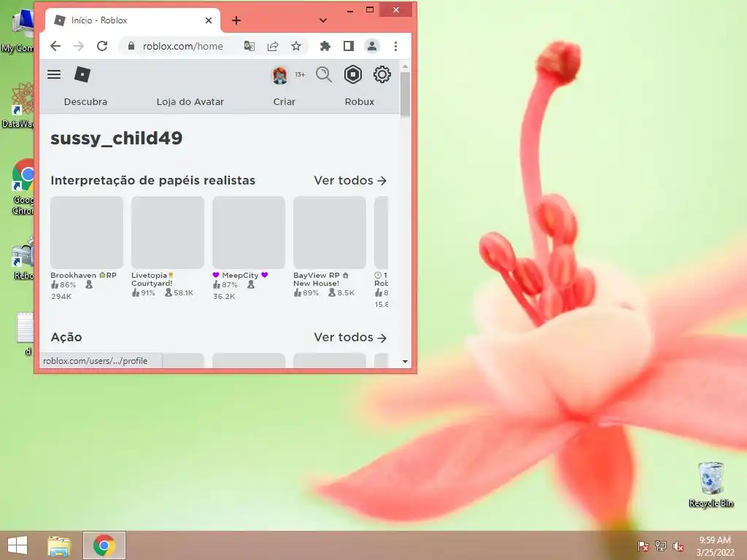This screenshot has width=747, height=560.
Task: Open the Windows Start button
Action: pyautogui.click(x=18, y=545)
